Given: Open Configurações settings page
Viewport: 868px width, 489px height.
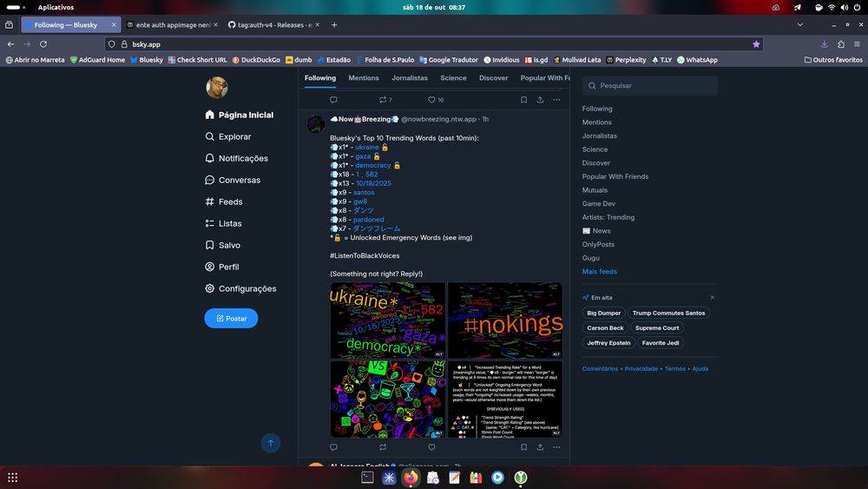Looking at the screenshot, I should [240, 288].
